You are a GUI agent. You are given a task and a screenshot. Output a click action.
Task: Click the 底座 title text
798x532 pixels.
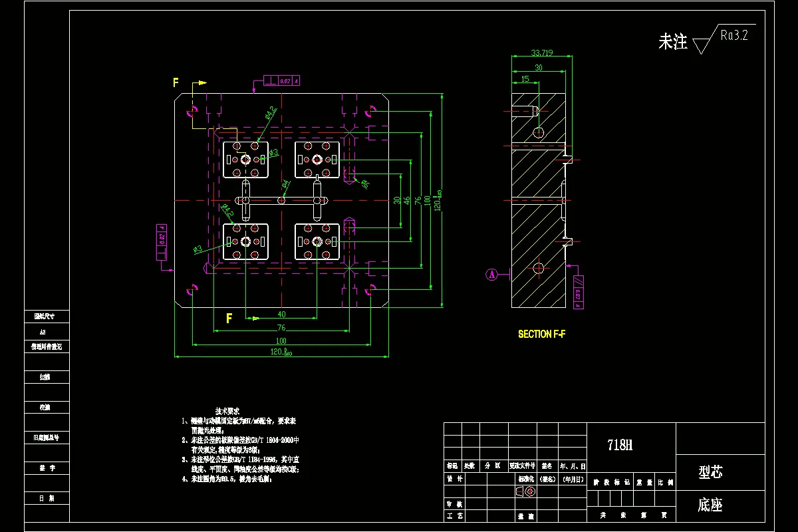click(710, 505)
